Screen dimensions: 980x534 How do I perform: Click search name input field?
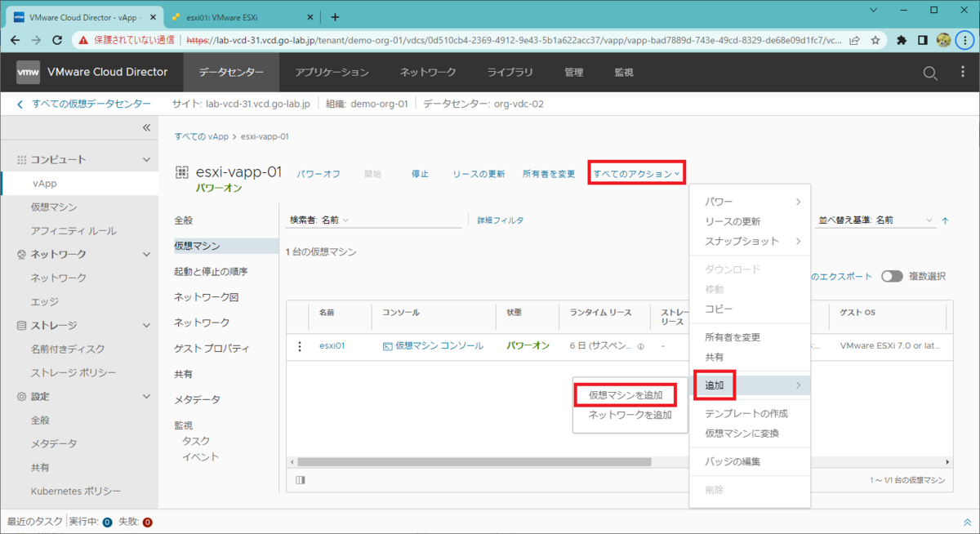point(408,220)
